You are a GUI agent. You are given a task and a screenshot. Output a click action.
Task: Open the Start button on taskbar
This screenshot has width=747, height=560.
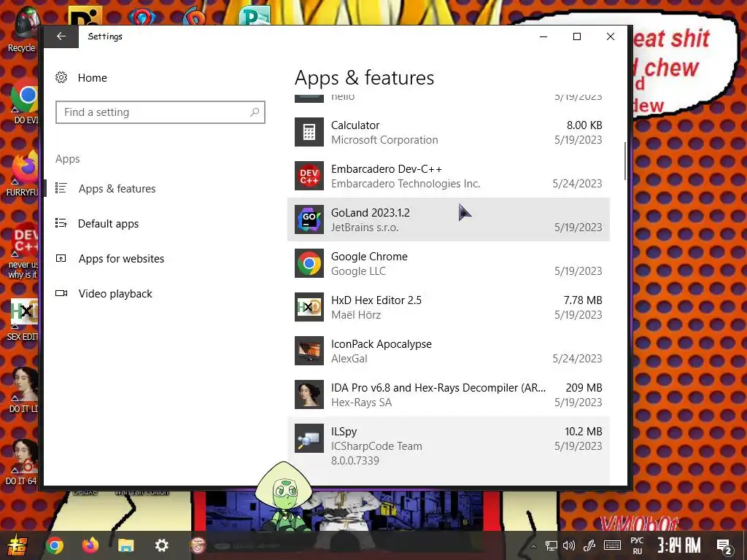18,545
